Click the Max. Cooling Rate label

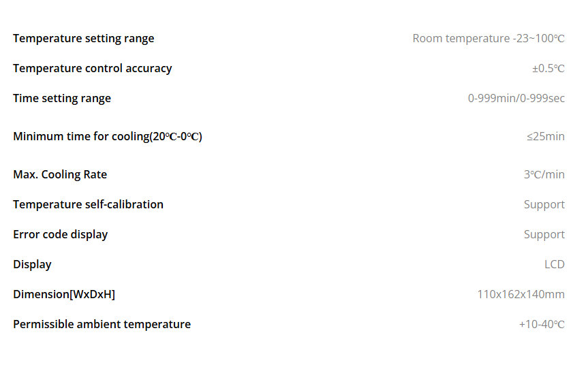[60, 175]
